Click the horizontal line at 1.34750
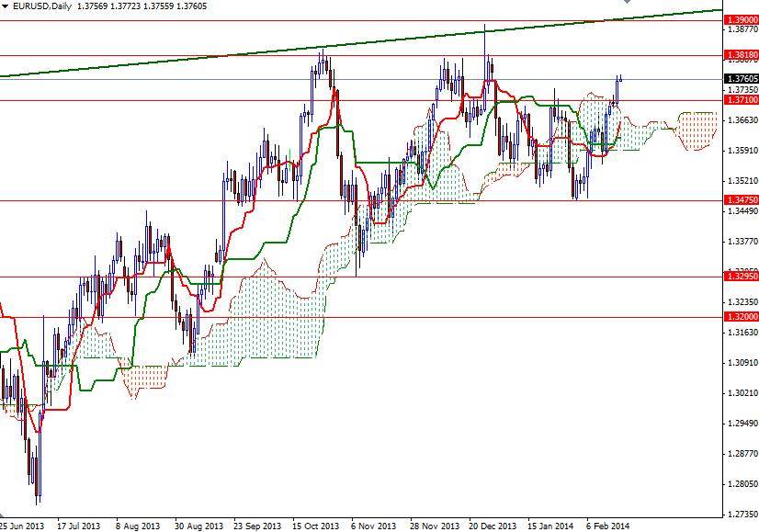The width and height of the screenshot is (759, 532). [x=368, y=199]
